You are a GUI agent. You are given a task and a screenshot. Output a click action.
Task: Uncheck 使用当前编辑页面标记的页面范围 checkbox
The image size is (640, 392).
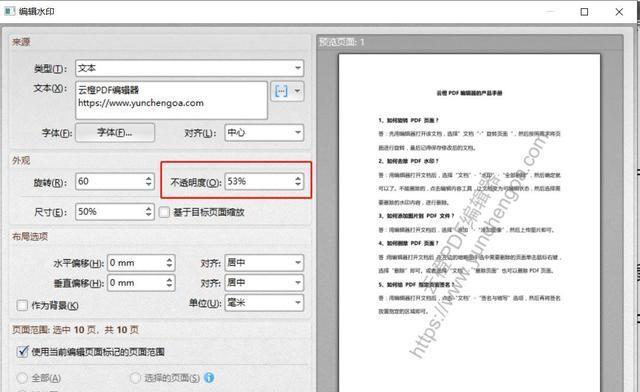click(22, 352)
